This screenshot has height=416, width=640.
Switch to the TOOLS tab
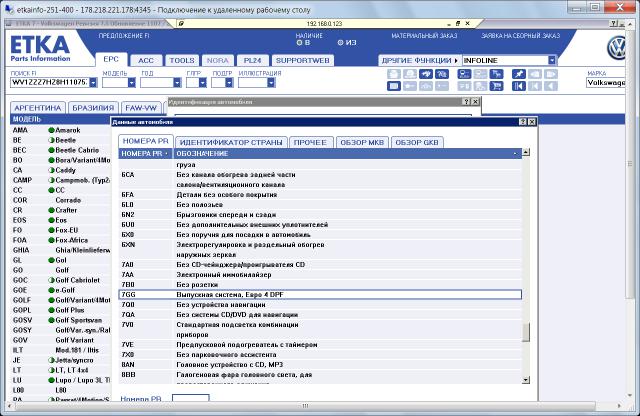(x=182, y=60)
